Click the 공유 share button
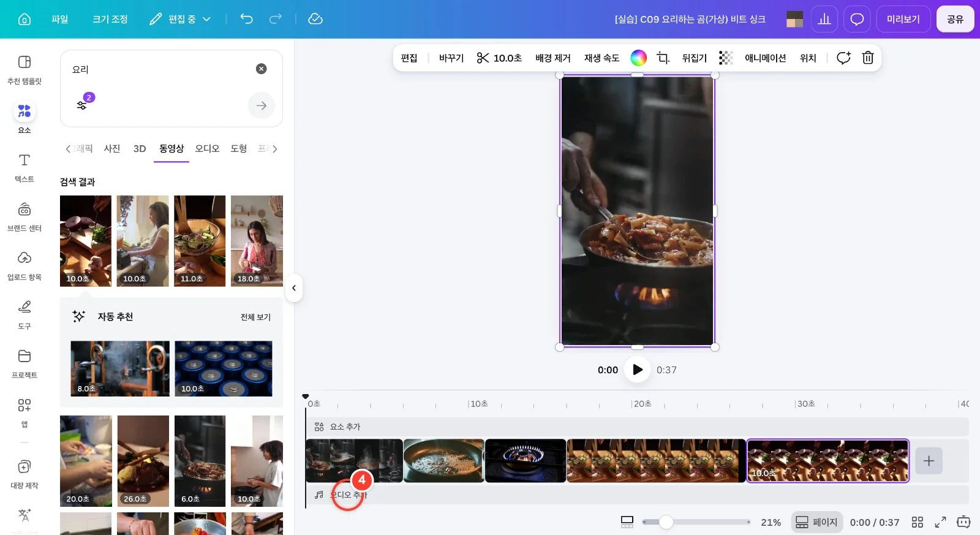Image resolution: width=980 pixels, height=535 pixels. click(x=955, y=19)
